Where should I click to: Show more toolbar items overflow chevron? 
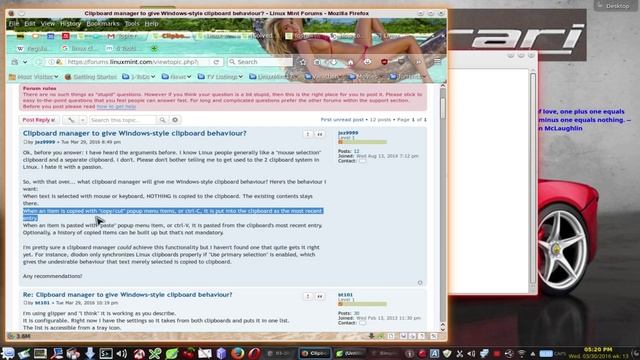tap(418, 62)
